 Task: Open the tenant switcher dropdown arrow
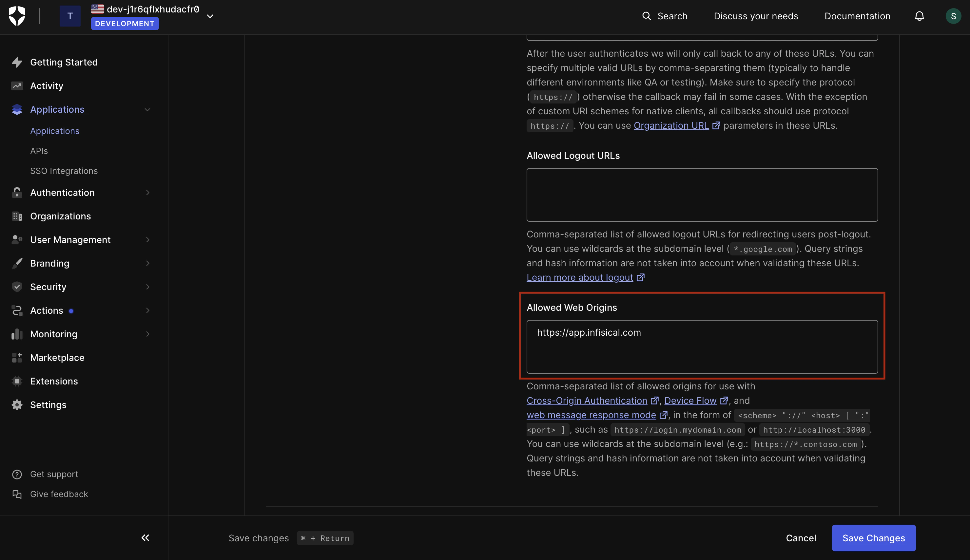(x=210, y=16)
